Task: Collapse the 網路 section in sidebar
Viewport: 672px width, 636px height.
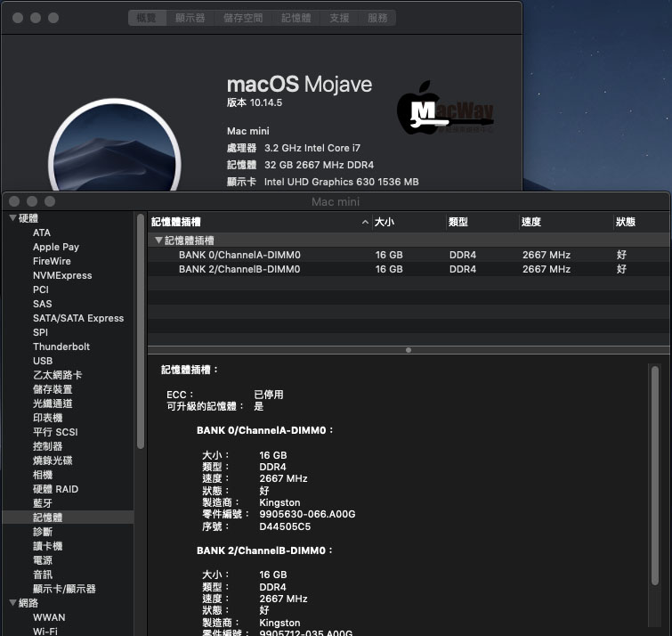Action: [12, 602]
